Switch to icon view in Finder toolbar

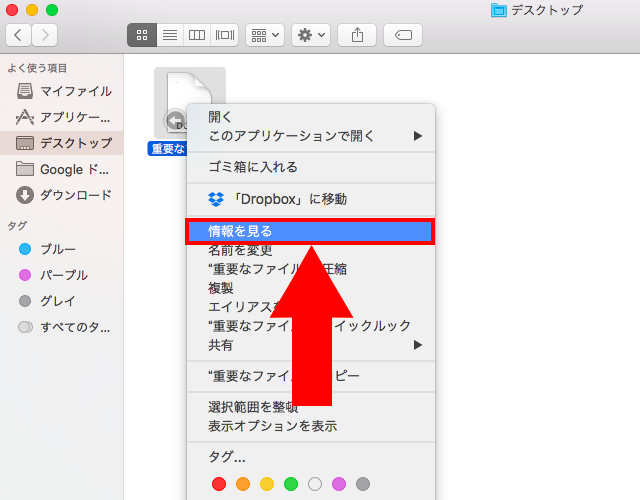pyautogui.click(x=142, y=35)
